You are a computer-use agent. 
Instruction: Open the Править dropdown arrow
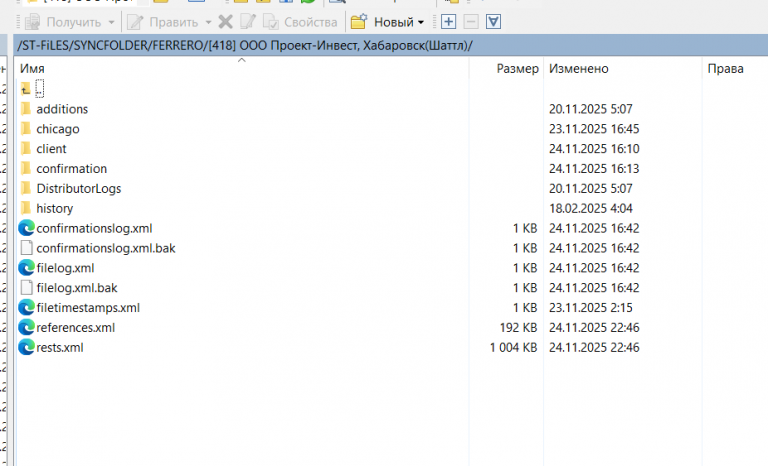pyautogui.click(x=208, y=23)
